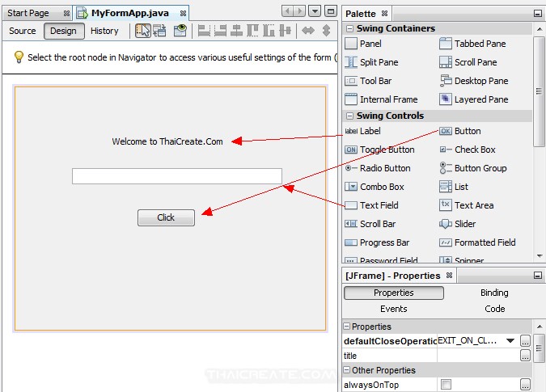Enable the alwaysOnTop checkbox
The height and width of the screenshot is (392, 546).
tap(446, 385)
